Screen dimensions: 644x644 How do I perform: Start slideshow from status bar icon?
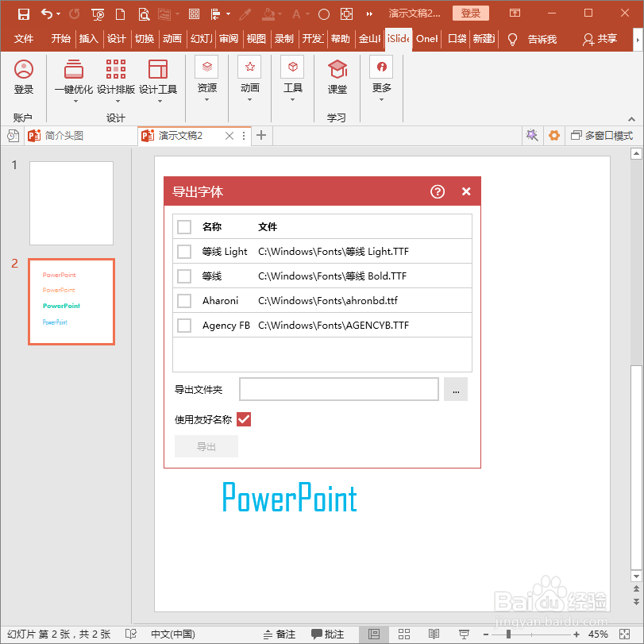464,634
